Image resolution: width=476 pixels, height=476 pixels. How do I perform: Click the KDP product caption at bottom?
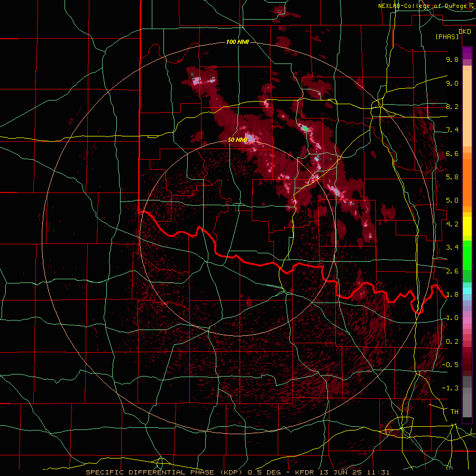tap(237, 472)
